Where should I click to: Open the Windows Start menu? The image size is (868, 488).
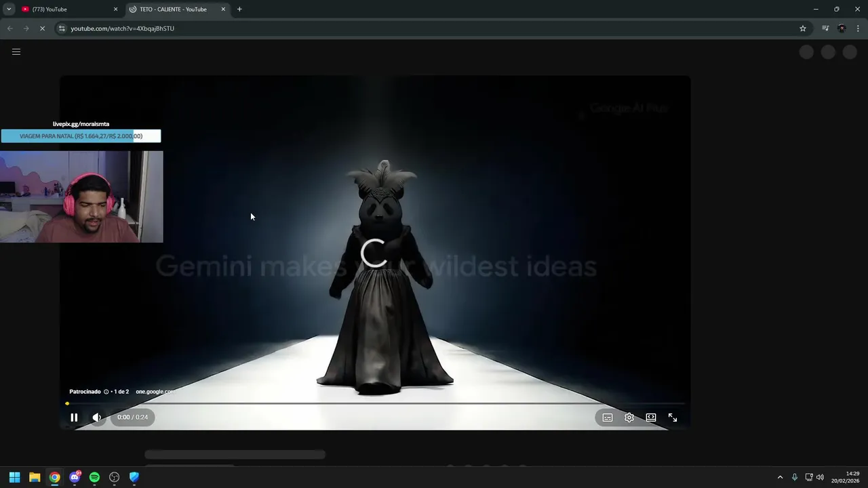click(x=14, y=477)
